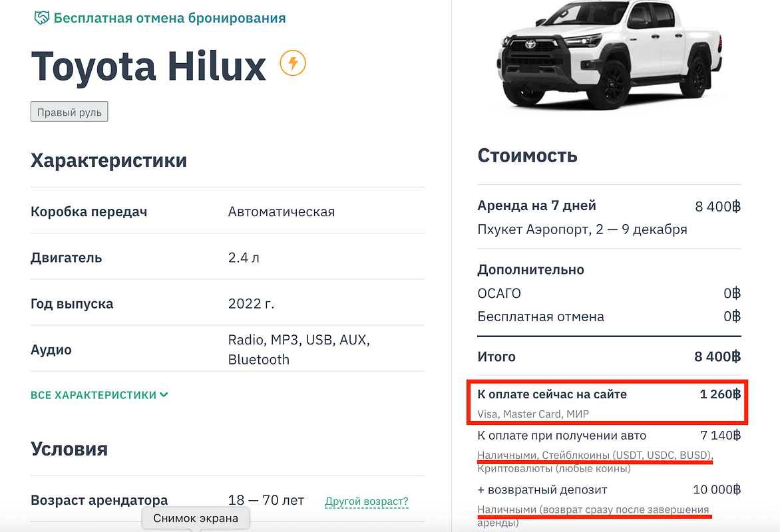
Task: Click the "Правый руль" badge
Action: [69, 112]
